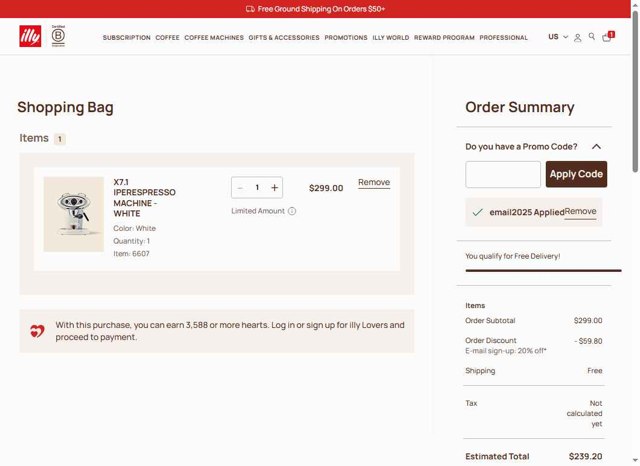Collapse the Promo Code section chevron
This screenshot has height=466, width=640.
(596, 146)
